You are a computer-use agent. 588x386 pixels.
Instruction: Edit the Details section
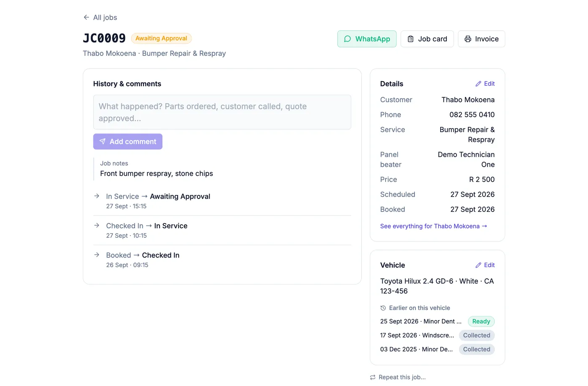(x=485, y=84)
